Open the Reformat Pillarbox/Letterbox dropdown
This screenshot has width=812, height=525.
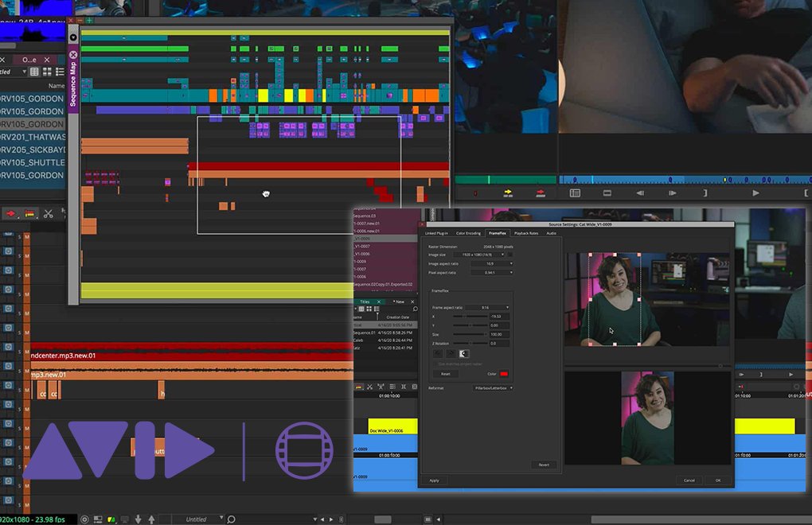[x=493, y=388]
